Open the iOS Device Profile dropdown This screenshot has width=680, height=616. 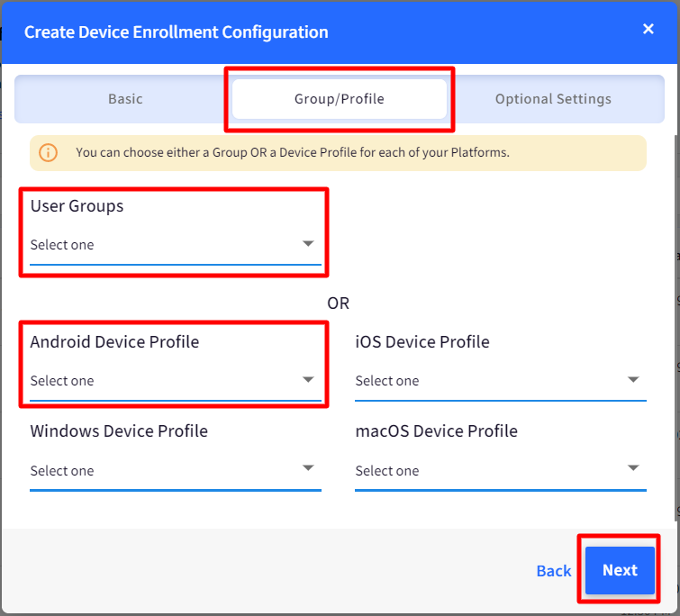(501, 381)
